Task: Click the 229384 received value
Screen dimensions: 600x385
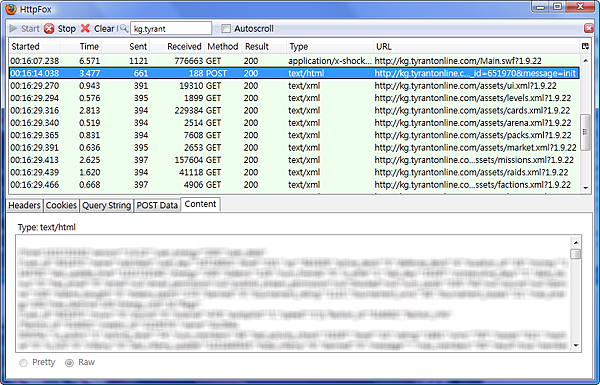Action: tap(188, 111)
